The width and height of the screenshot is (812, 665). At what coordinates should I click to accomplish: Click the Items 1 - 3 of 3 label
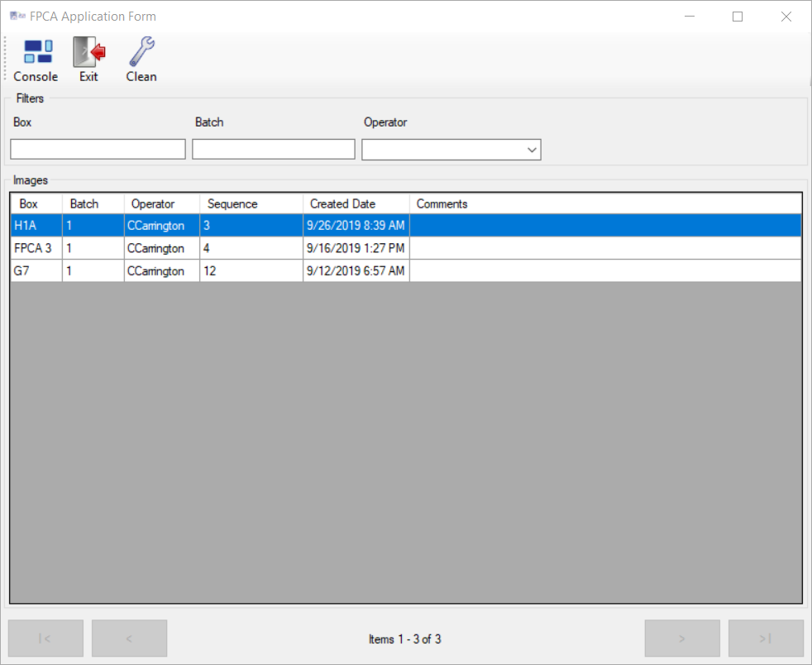[405, 639]
